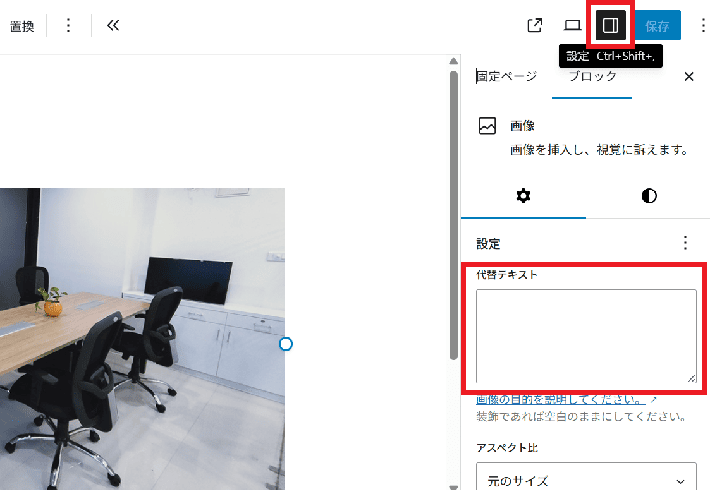Image resolution: width=710 pixels, height=490 pixels.
Task: Click the 画像 block title text
Action: [x=523, y=125]
